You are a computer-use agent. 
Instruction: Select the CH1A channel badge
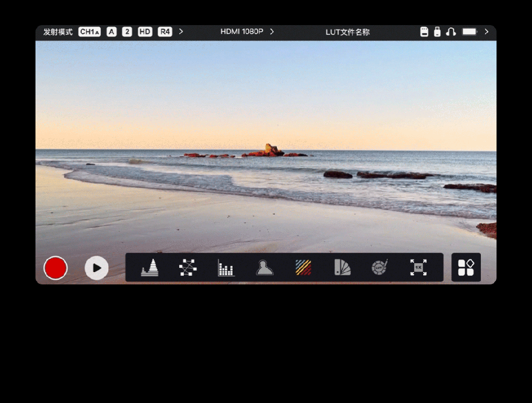90,32
